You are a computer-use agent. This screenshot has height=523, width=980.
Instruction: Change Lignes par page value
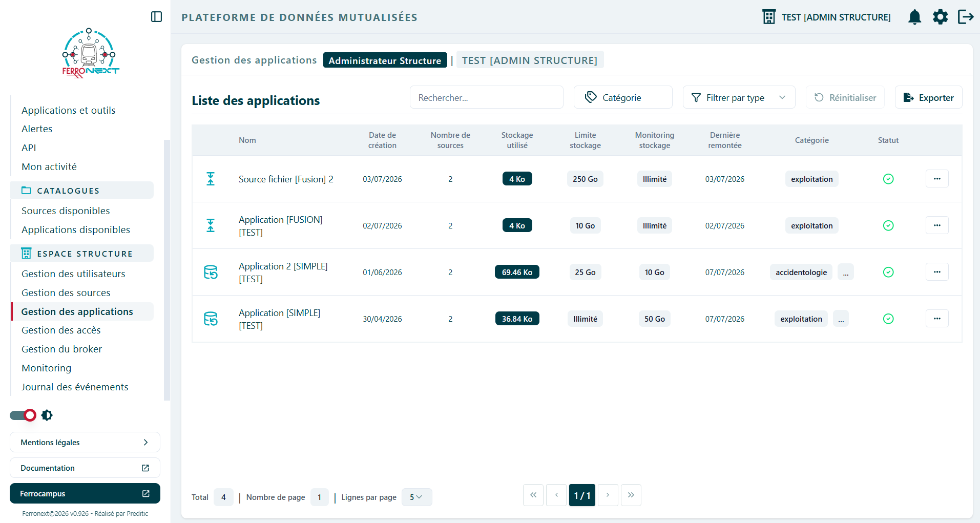point(416,497)
